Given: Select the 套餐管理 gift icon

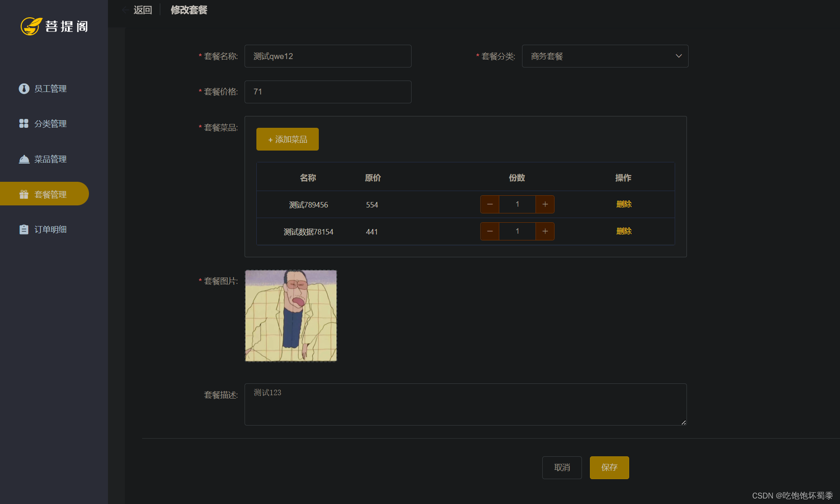Looking at the screenshot, I should click(24, 194).
